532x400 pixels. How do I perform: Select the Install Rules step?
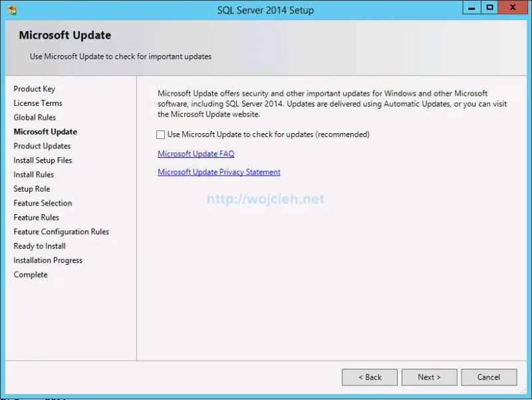(33, 174)
